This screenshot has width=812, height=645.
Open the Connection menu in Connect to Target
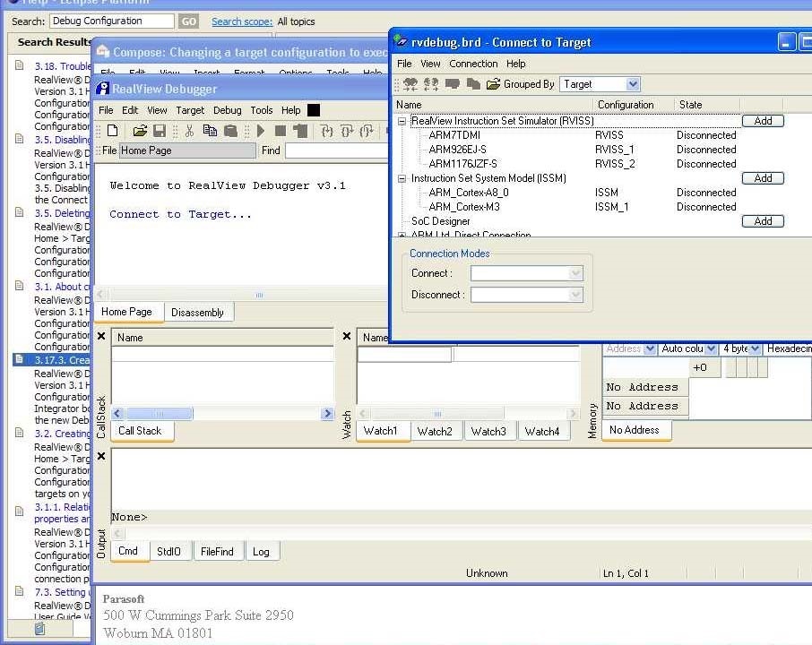pyautogui.click(x=473, y=64)
